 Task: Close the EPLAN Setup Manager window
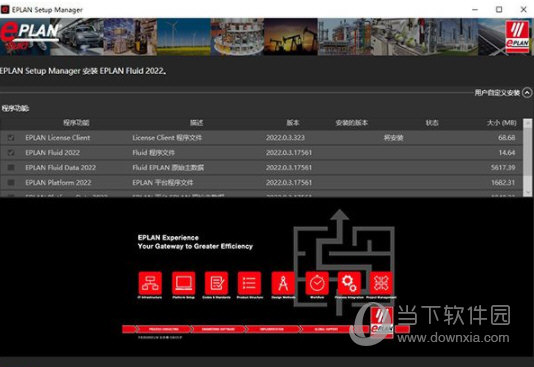(x=523, y=10)
